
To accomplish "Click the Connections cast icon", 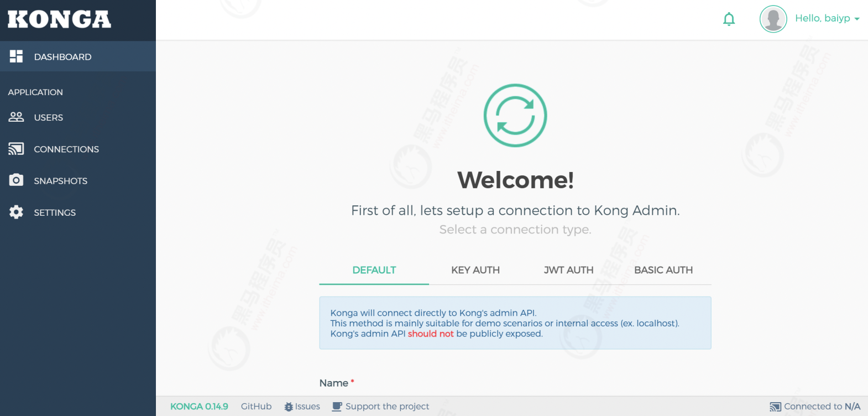I will (17, 149).
